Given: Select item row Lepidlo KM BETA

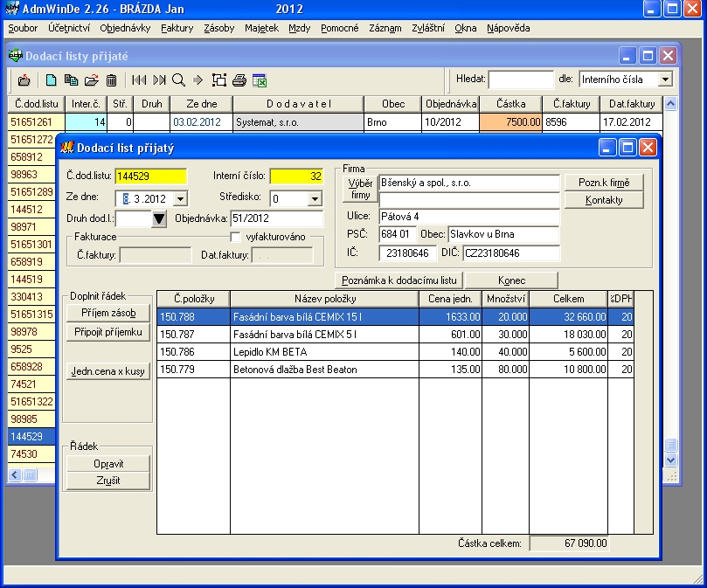Looking at the screenshot, I should pyautogui.click(x=395, y=352).
